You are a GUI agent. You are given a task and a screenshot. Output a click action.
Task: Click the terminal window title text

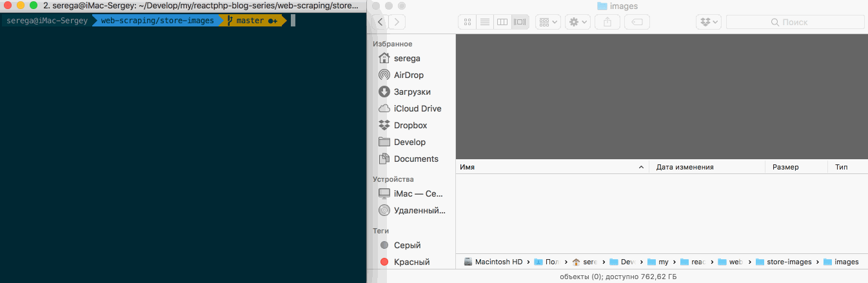pos(201,5)
